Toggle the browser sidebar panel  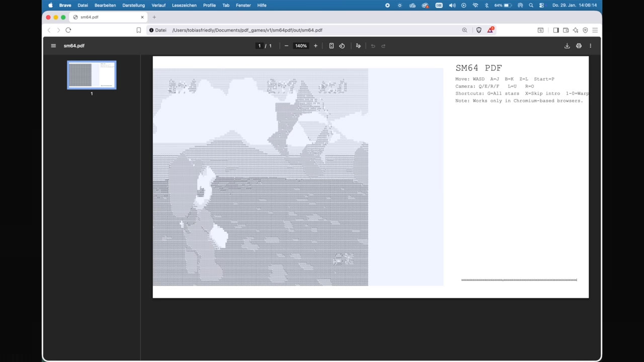tap(556, 30)
